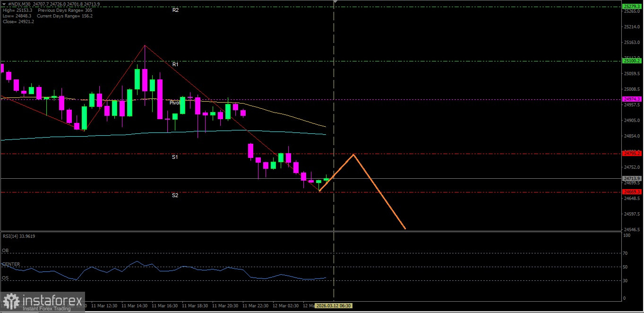This screenshot has width=644, height=313.
Task: Click the 12 Mar 02:30 time axis label
Action: [286, 306]
